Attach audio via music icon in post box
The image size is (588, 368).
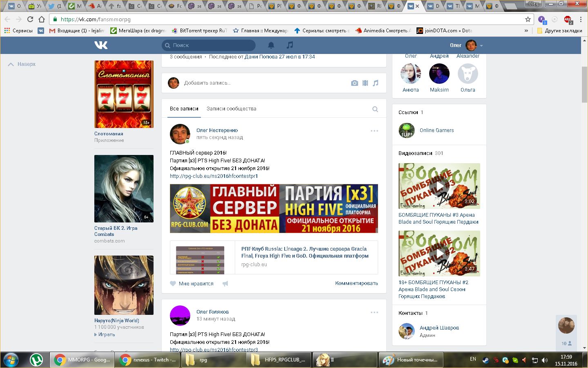tap(376, 83)
